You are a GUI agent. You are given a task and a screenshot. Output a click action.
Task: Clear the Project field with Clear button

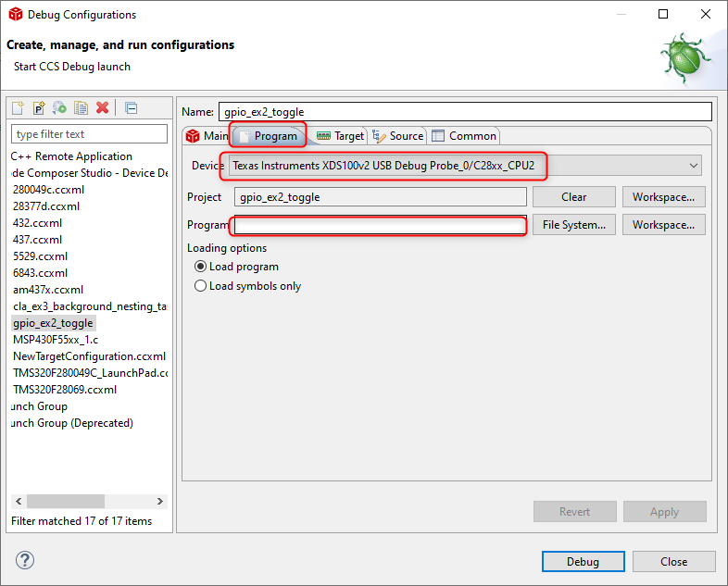click(x=573, y=197)
